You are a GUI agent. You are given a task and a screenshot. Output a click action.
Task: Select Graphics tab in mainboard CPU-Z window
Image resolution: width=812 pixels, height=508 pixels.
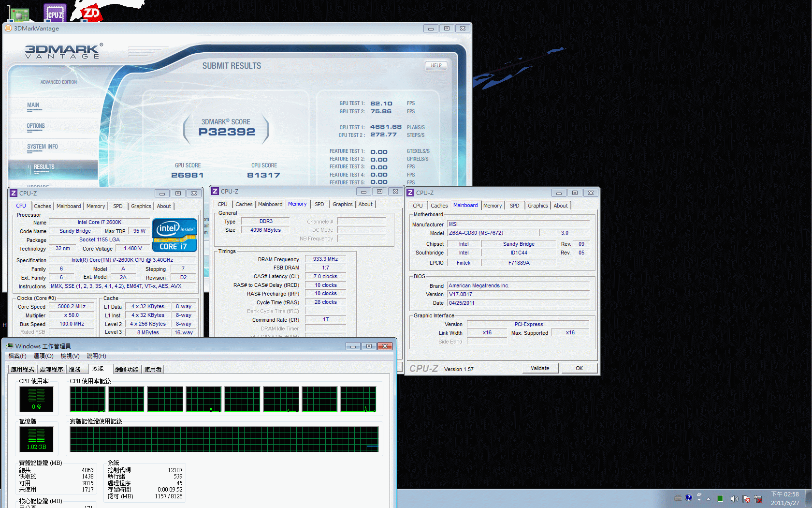coord(537,206)
